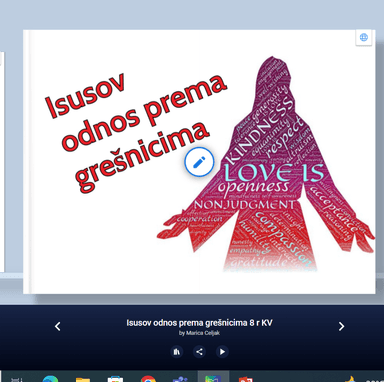Go to the next book arrow
This screenshot has width=384, height=382.
tap(341, 326)
